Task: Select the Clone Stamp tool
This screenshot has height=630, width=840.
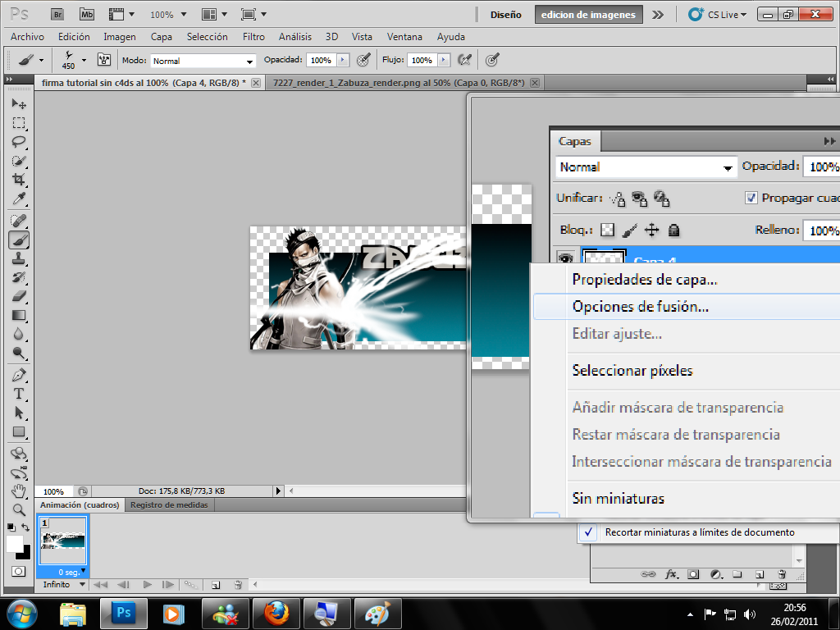Action: 19,258
